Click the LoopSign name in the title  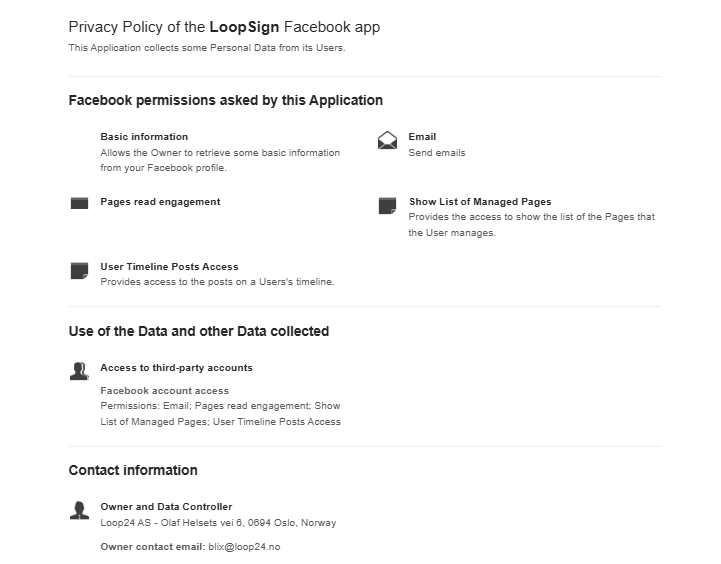point(244,27)
